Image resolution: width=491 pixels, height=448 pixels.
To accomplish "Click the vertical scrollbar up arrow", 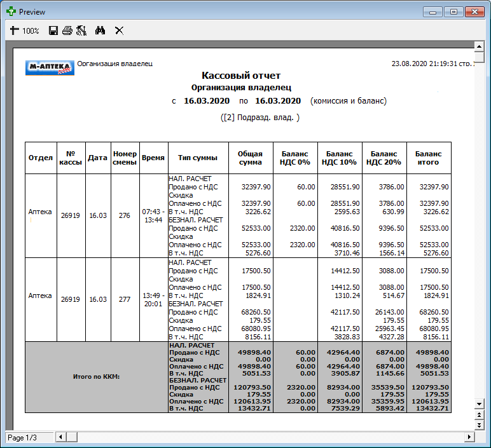I will coord(479,46).
